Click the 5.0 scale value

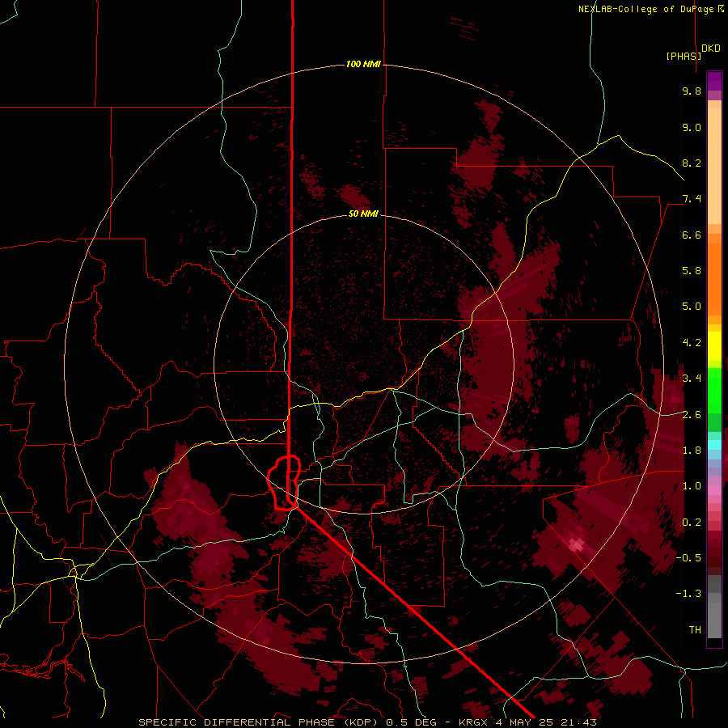coord(692,307)
